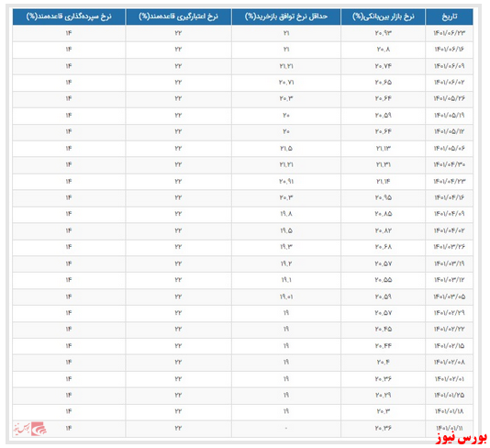Click the interbank rate value 20.55
Viewport: 490px width, 448px height.
point(384,280)
